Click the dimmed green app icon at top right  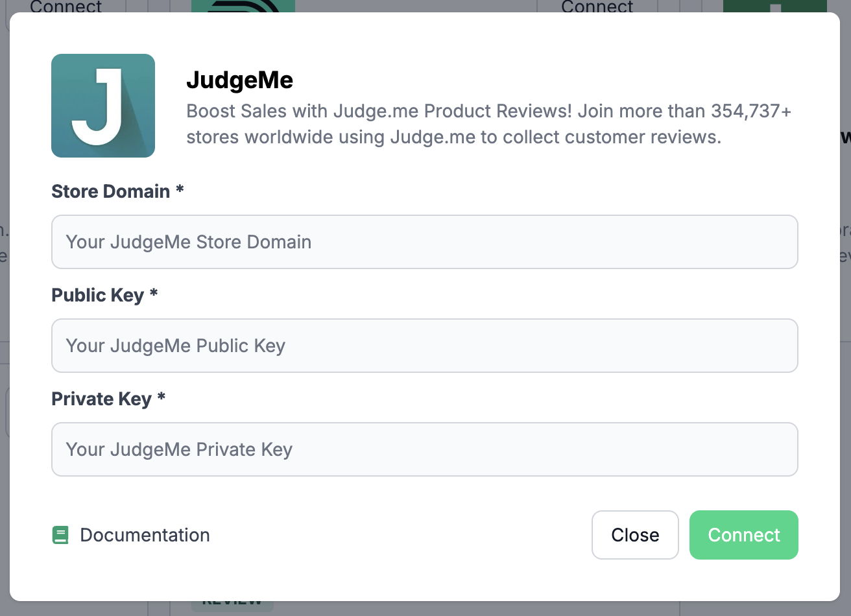[x=774, y=6]
